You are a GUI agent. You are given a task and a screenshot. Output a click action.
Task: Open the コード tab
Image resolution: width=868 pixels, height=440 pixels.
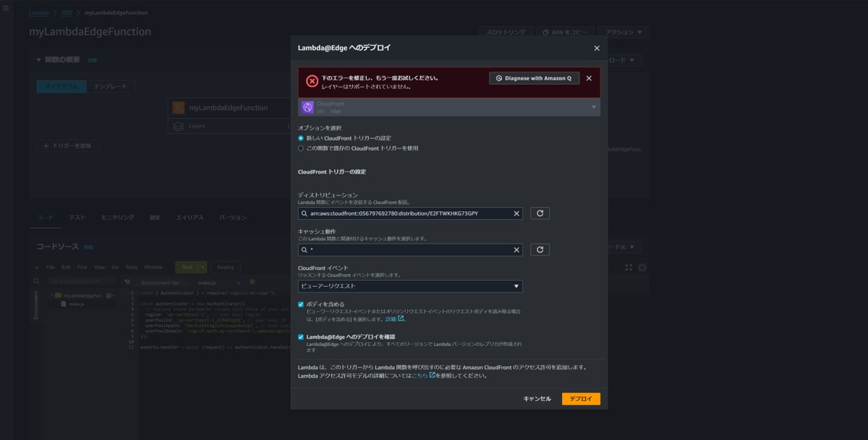coord(45,217)
